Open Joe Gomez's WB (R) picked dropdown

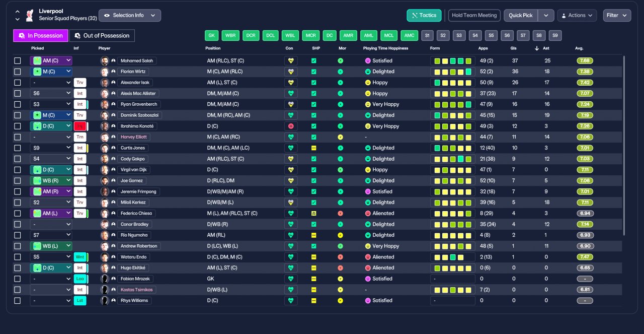point(51,181)
